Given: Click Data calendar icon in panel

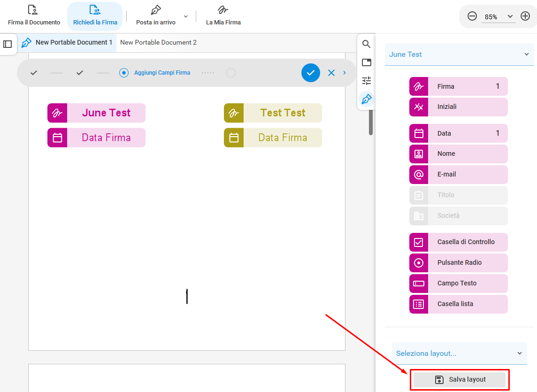Looking at the screenshot, I should tap(419, 133).
